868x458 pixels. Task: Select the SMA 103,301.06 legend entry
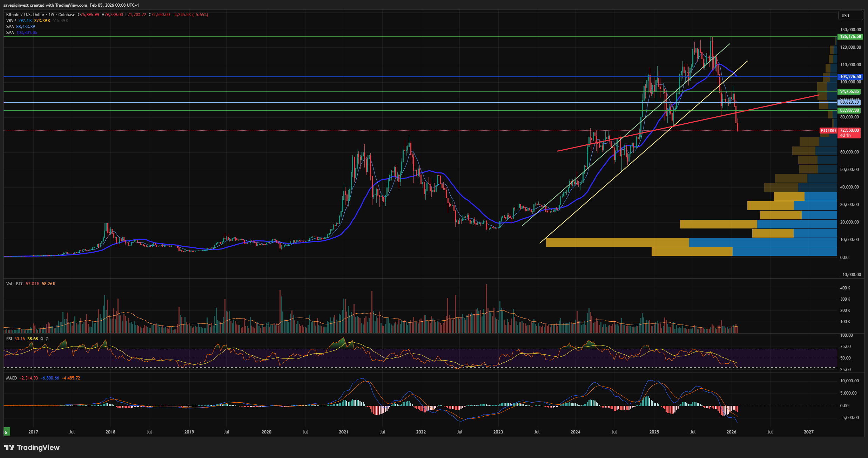click(21, 33)
